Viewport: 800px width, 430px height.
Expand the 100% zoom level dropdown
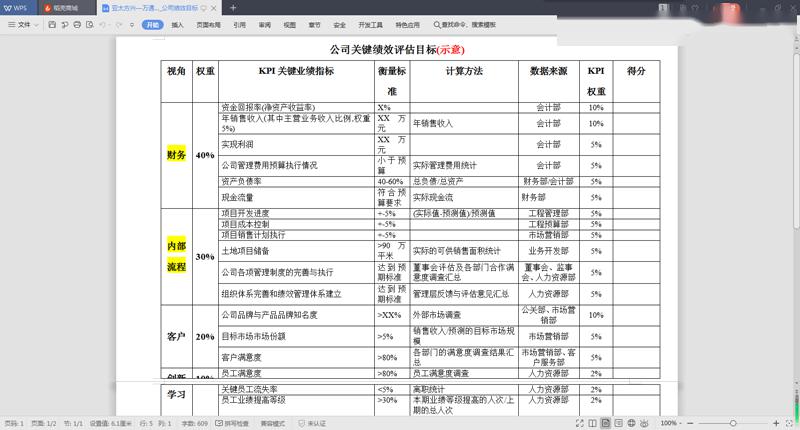click(671, 423)
